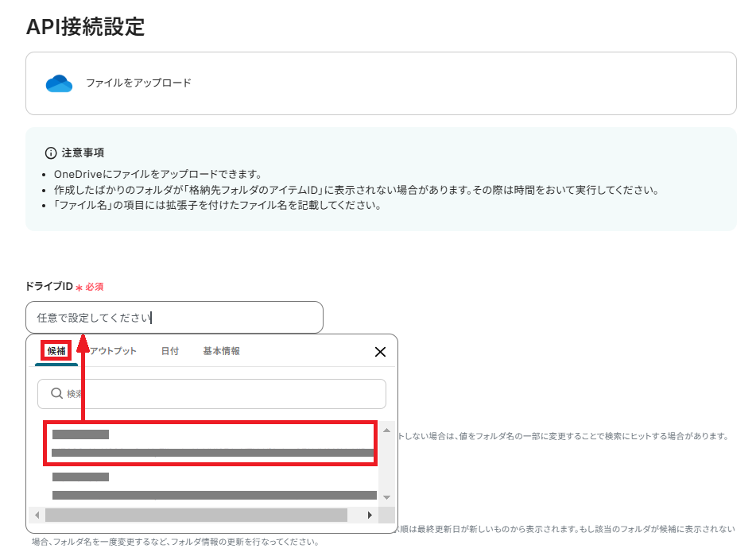Show the 基本情報 tab
The height and width of the screenshot is (556, 756).
coord(221,351)
